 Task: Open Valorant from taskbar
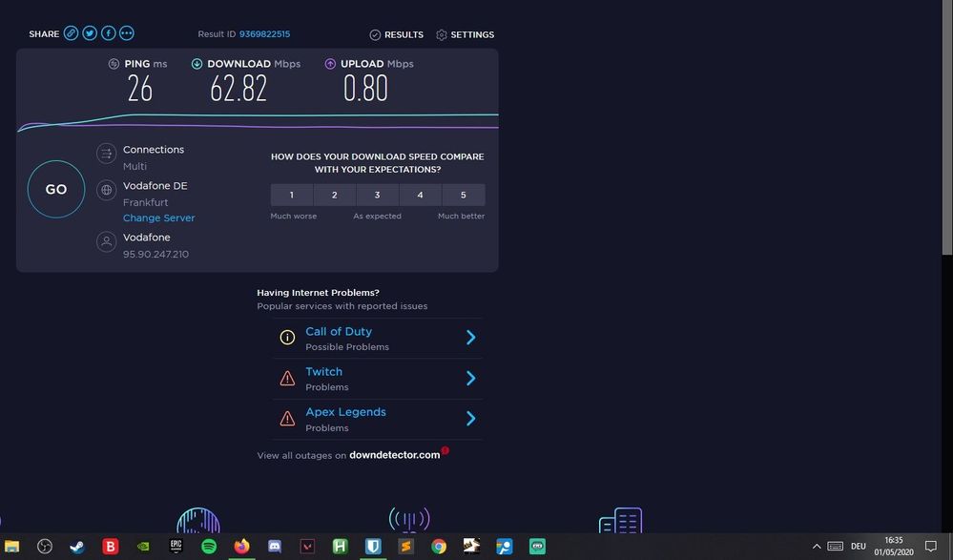307,546
